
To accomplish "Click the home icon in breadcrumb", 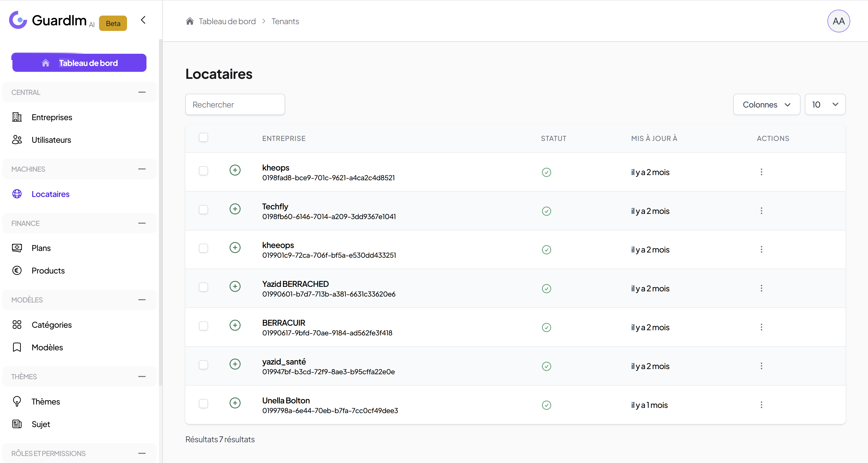I will (x=190, y=21).
